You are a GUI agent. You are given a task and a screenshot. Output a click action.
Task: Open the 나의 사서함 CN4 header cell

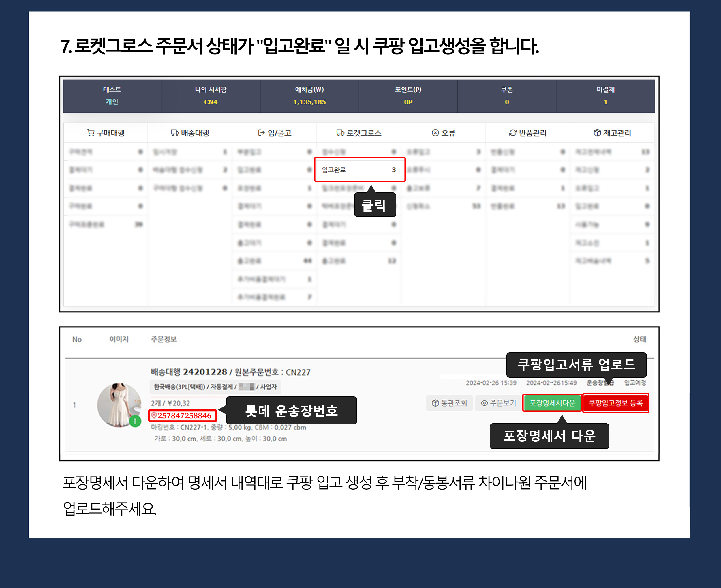pyautogui.click(x=211, y=96)
